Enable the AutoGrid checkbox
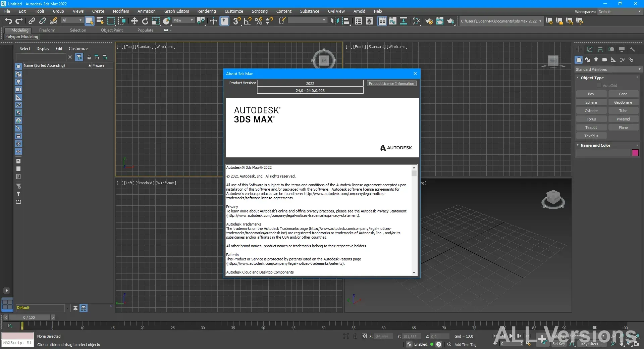 pyautogui.click(x=600, y=86)
